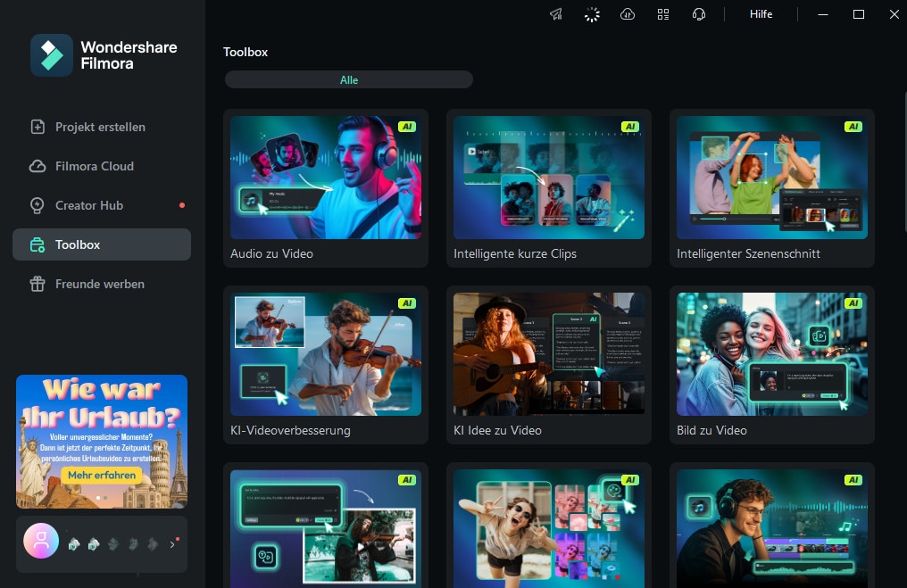
Task: Click the "Toolbox" page heading
Action: point(245,52)
